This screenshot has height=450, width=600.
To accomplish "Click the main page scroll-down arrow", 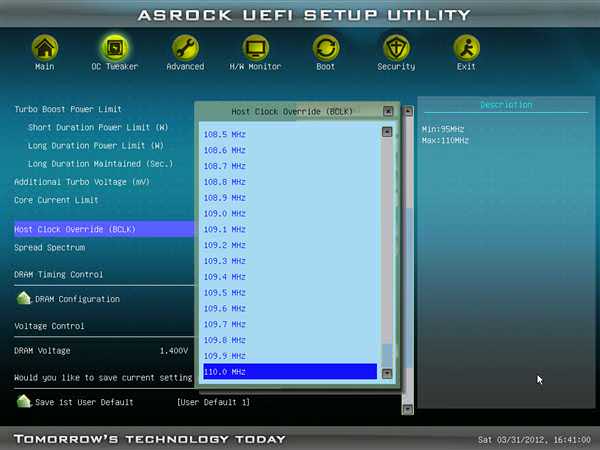I will tap(408, 409).
